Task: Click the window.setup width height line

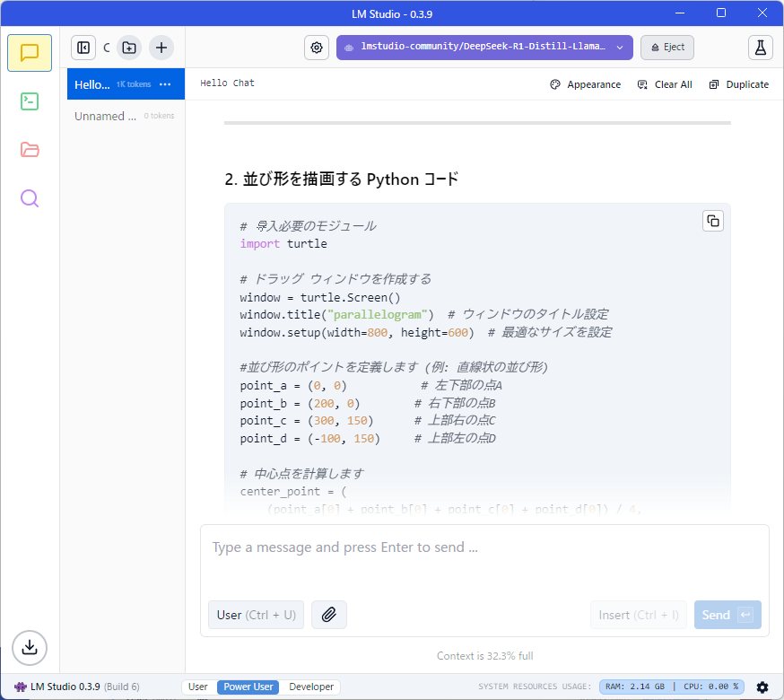Action: point(425,332)
